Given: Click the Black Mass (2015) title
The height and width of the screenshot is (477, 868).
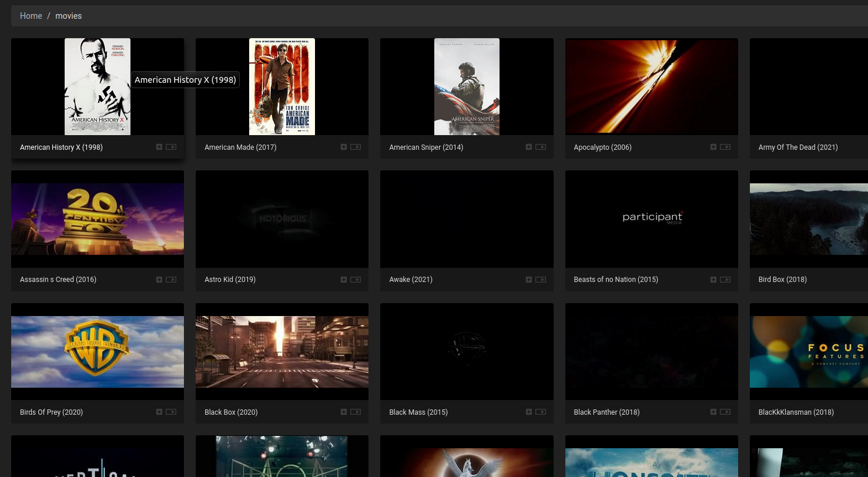Looking at the screenshot, I should coord(418,412).
